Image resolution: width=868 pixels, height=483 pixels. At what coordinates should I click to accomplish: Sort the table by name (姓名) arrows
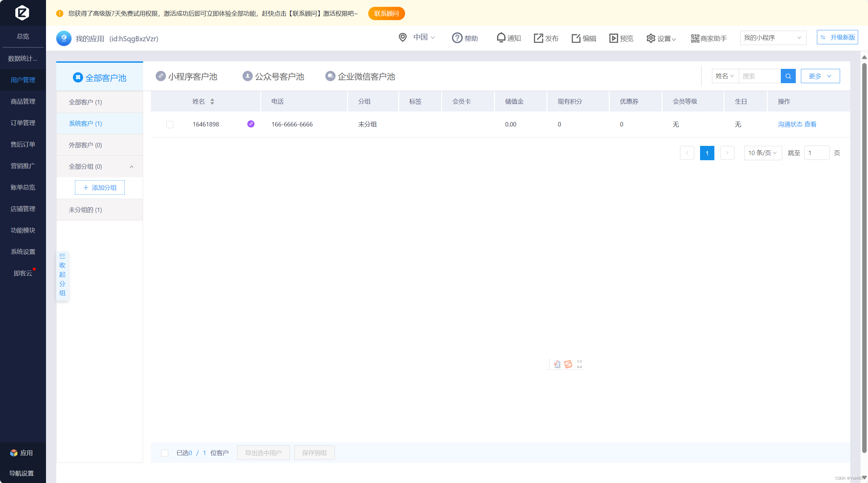(x=212, y=101)
